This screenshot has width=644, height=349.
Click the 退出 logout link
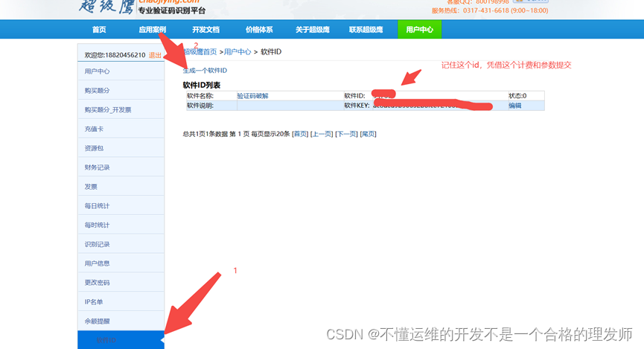coord(155,55)
